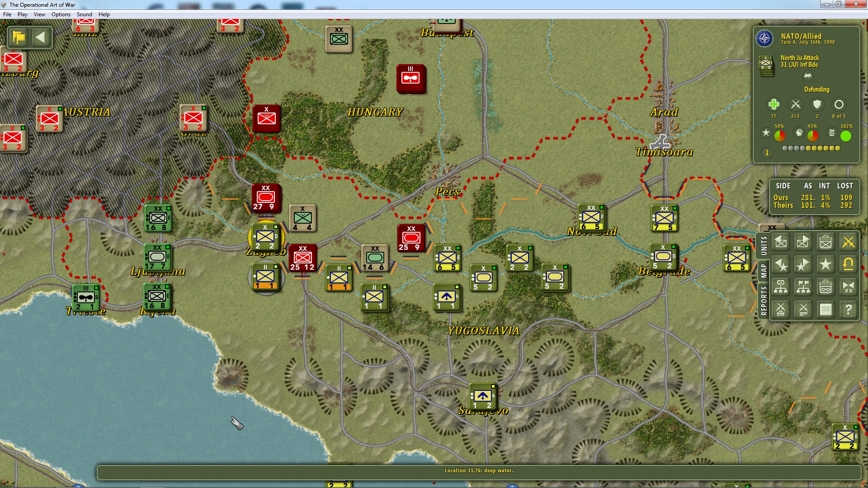The height and width of the screenshot is (488, 868).
Task: Click the grey and yellow squares strip
Action: 811,148
